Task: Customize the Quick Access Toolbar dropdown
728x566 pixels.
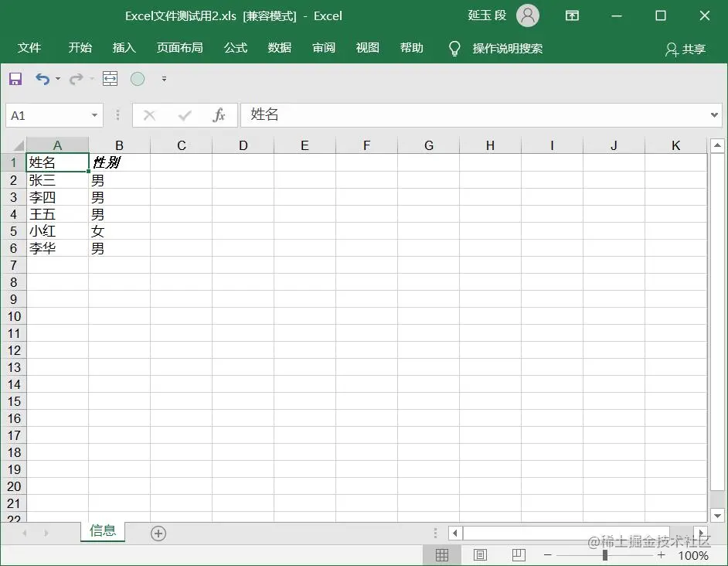Action: pos(164,79)
